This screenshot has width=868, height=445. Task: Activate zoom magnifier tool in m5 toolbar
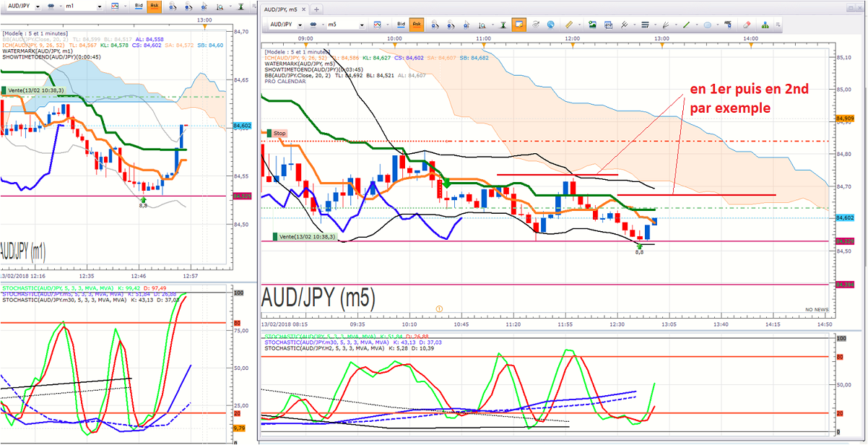point(482,25)
